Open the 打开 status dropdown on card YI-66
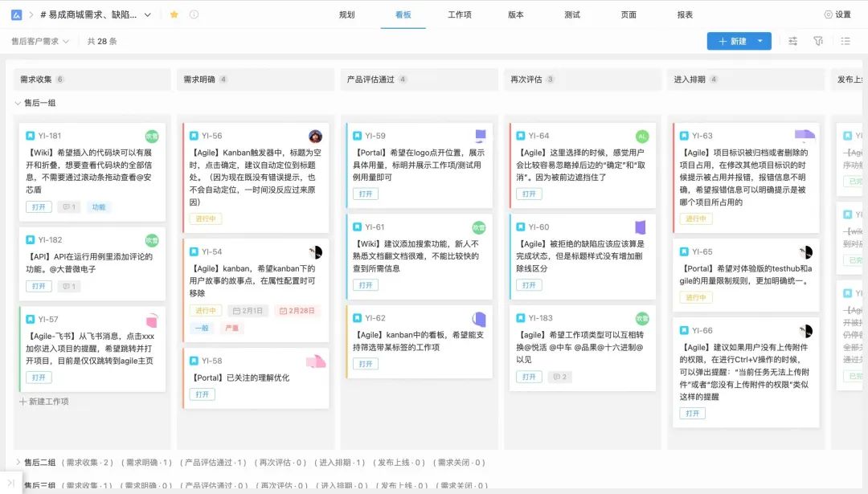Image resolution: width=868 pixels, height=494 pixels. [693, 413]
